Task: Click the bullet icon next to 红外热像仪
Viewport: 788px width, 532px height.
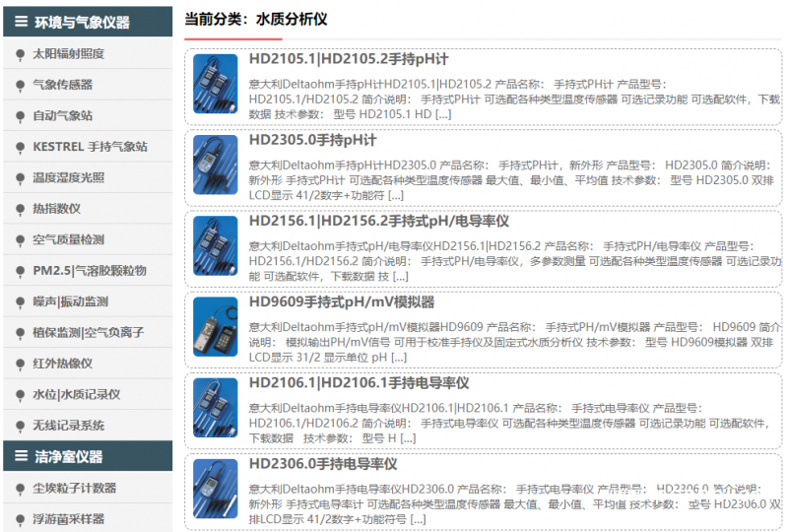Action: 20,365
